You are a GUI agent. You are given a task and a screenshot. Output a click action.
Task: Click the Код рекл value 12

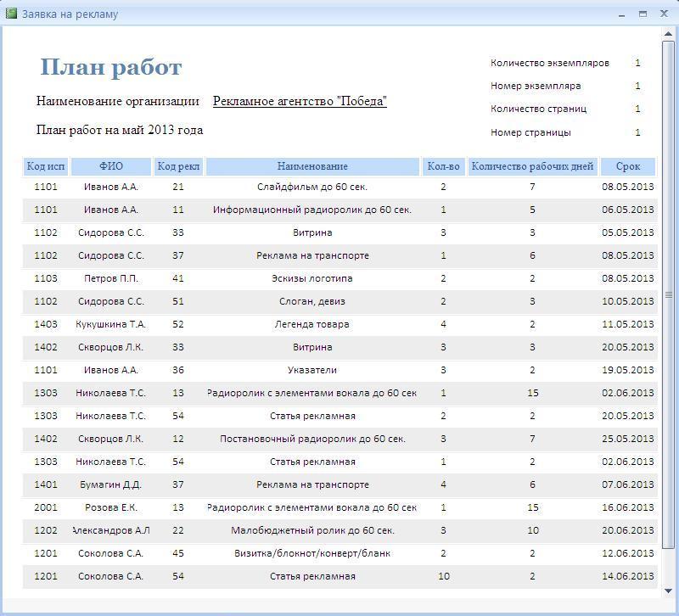[178, 439]
